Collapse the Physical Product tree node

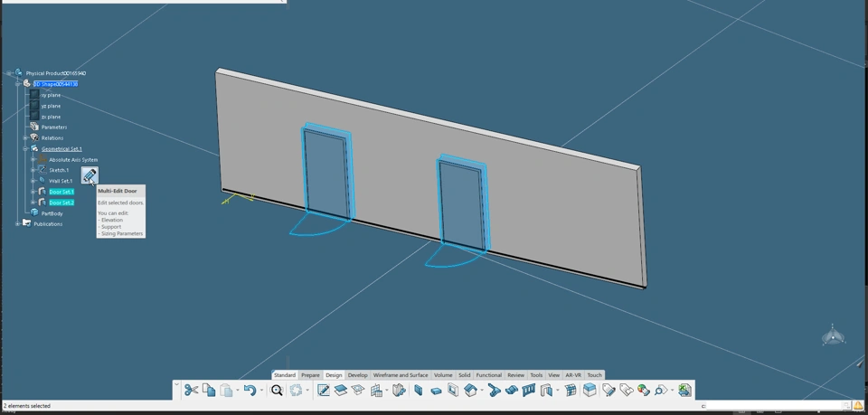tap(9, 73)
